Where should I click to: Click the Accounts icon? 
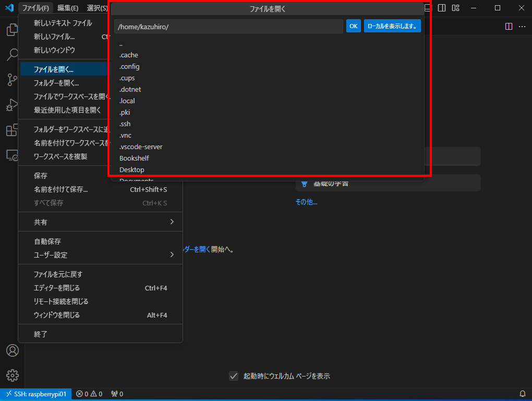click(x=12, y=350)
